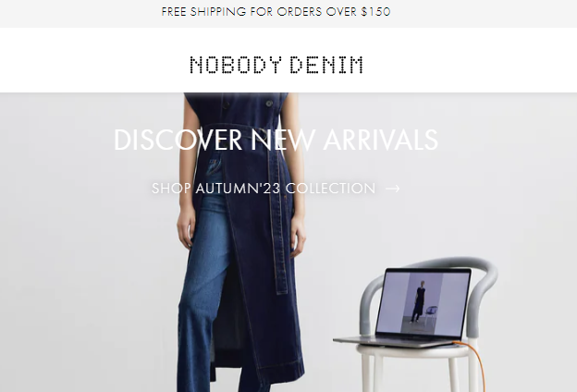Select the Shop Autumn'23 Collection link
577x392 pixels.
pyautogui.click(x=264, y=189)
